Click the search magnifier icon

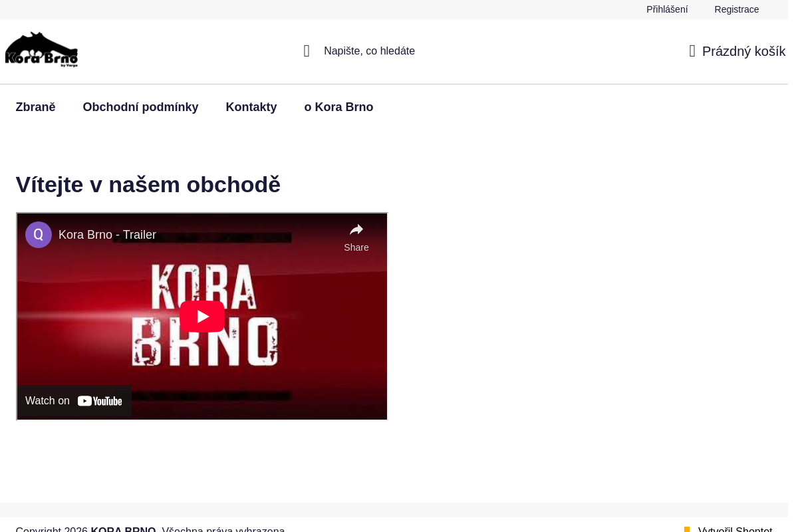[307, 51]
